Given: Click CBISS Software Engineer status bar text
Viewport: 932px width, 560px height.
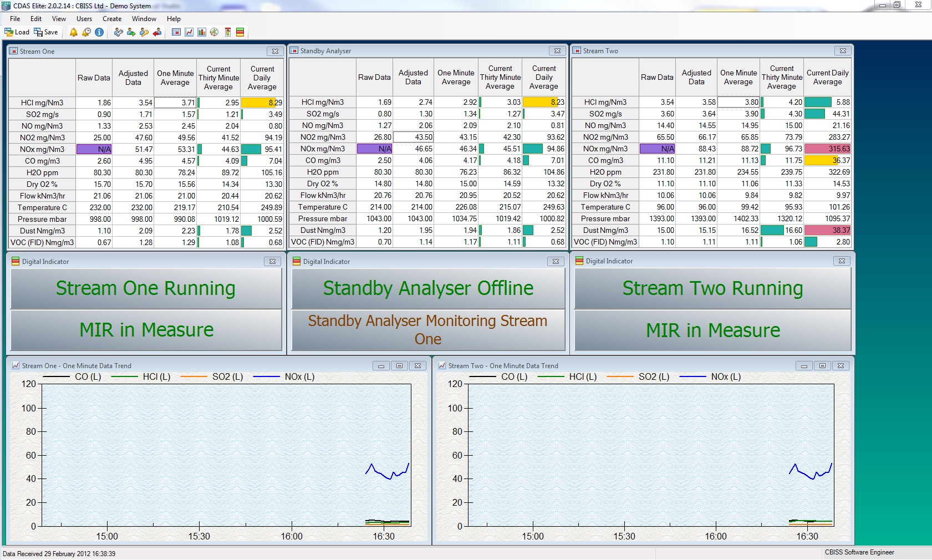Looking at the screenshot, I should click(859, 552).
